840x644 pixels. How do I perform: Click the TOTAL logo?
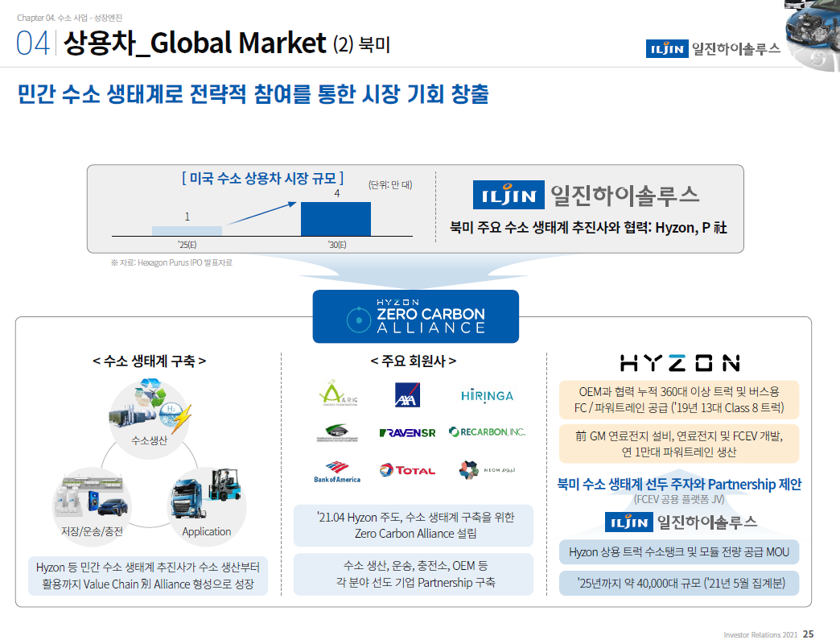point(407,470)
